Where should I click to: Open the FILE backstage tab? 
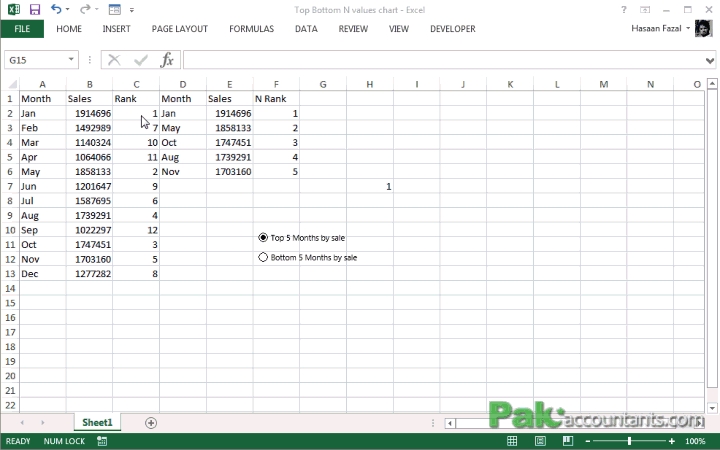click(x=22, y=29)
